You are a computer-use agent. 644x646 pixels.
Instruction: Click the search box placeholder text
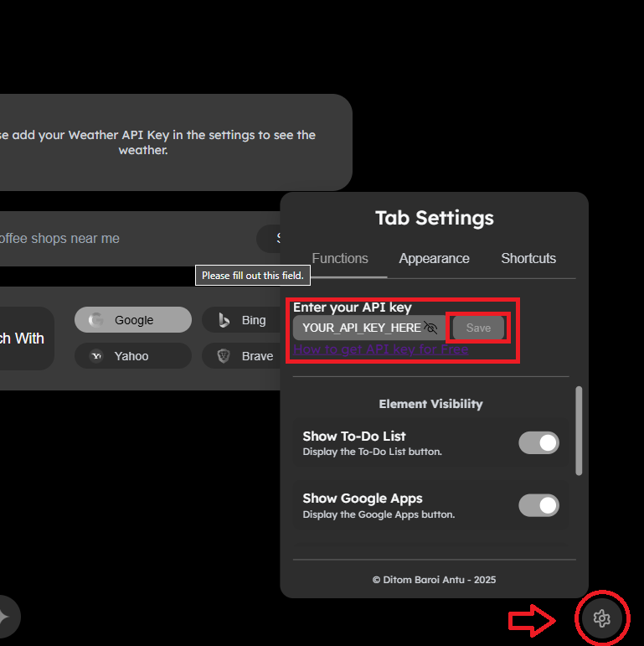coord(59,239)
